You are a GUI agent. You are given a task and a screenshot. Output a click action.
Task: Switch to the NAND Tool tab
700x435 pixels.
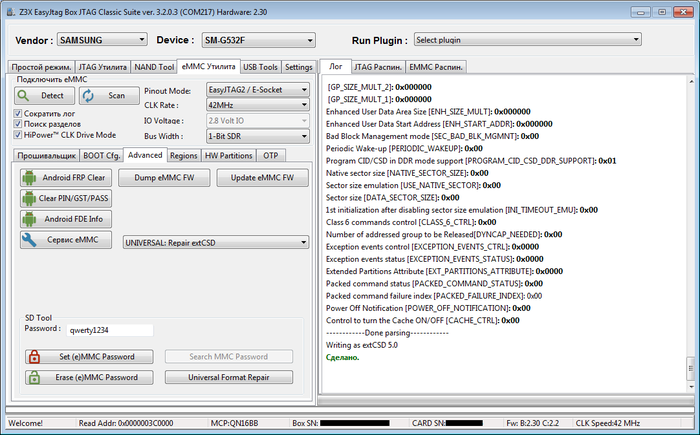[x=154, y=67]
